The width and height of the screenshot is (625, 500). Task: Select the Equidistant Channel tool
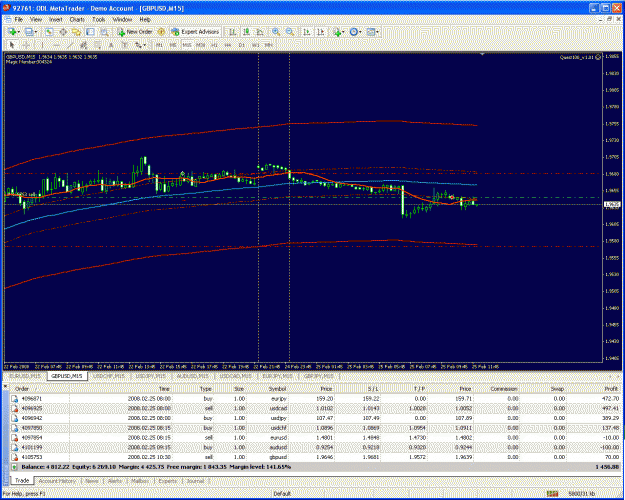point(84,45)
